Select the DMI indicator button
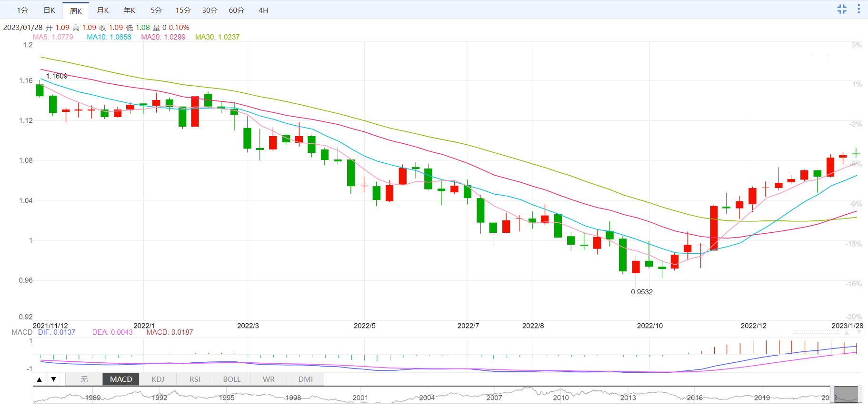 (306, 379)
